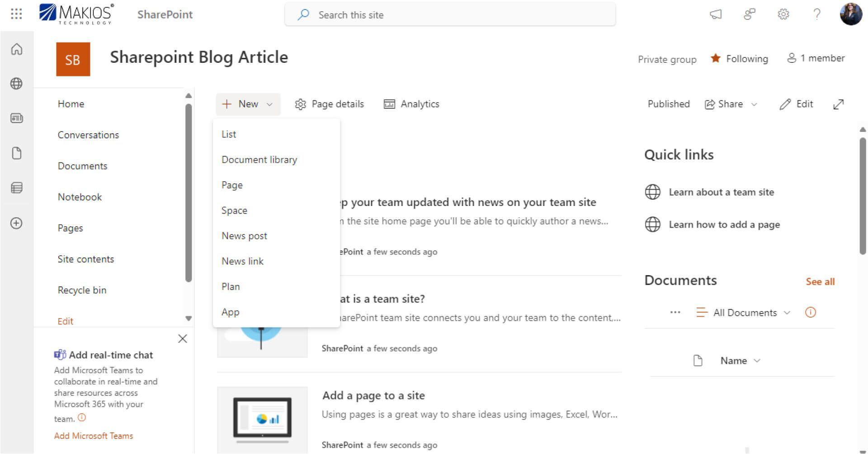
Task: Open Recycle bin in the left navigation
Action: pos(82,290)
